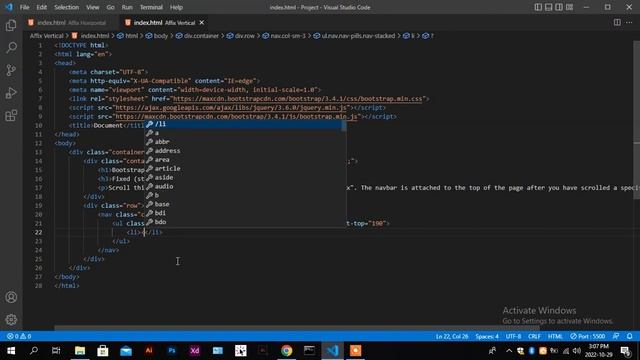640x360 pixels.
Task: Open the Help menu
Action: (176, 7)
